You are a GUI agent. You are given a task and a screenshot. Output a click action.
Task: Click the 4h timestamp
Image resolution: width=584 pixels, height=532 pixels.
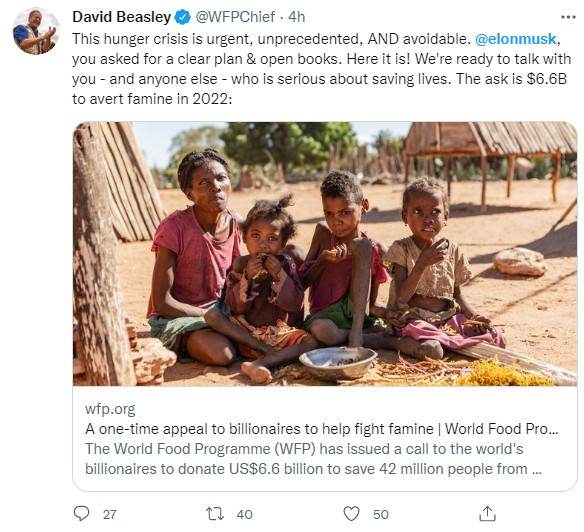296,17
